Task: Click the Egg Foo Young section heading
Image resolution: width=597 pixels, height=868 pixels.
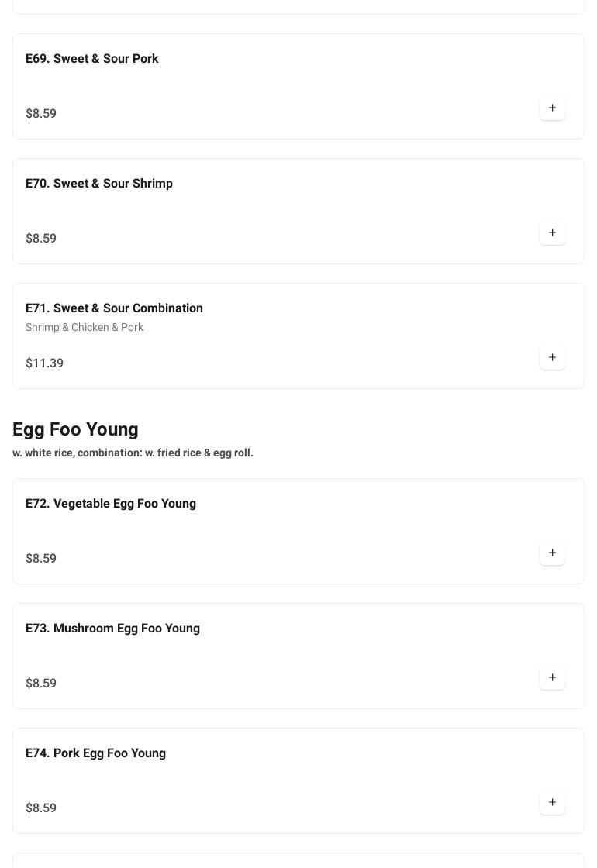Action: (75, 429)
